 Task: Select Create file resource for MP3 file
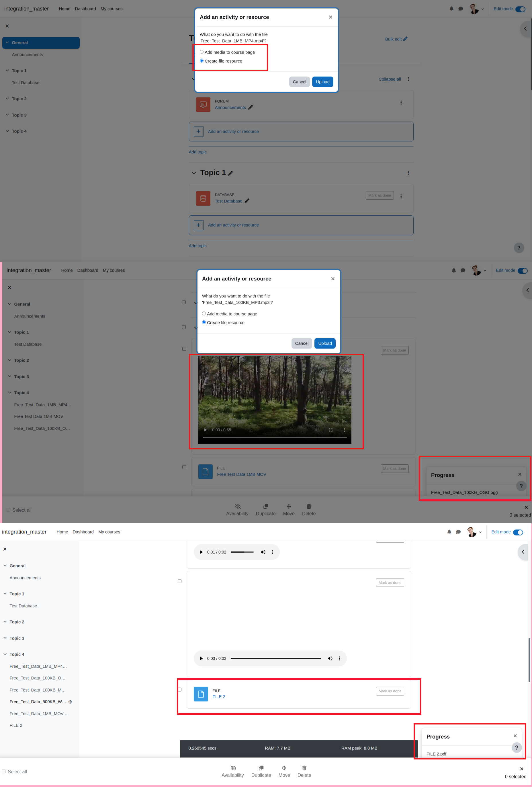click(x=204, y=322)
